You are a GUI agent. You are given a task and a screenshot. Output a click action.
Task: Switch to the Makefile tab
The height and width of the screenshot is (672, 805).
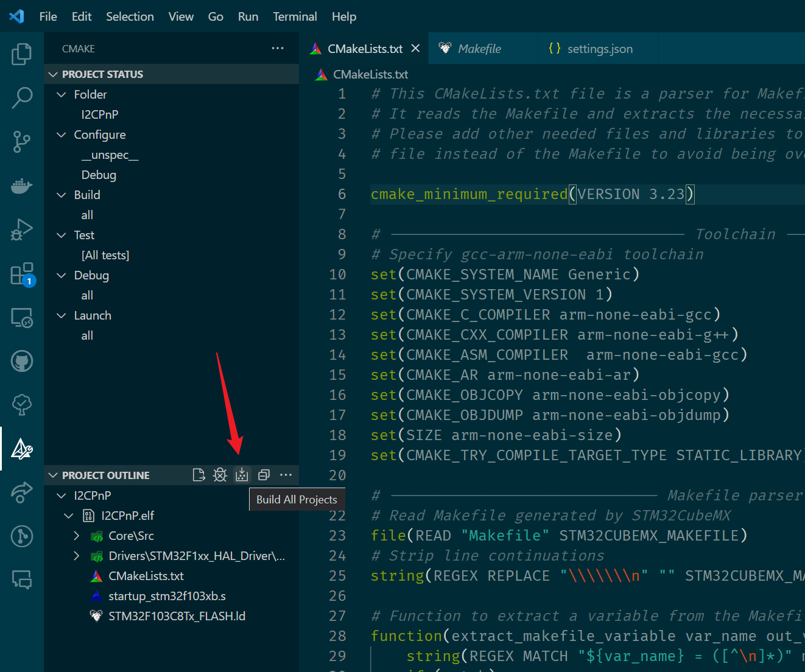[478, 48]
